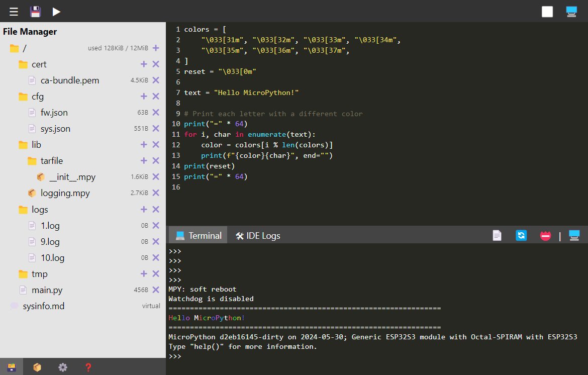The width and height of the screenshot is (588, 375).
Task: Click the terminal prompt at the bottom
Action: (x=175, y=356)
